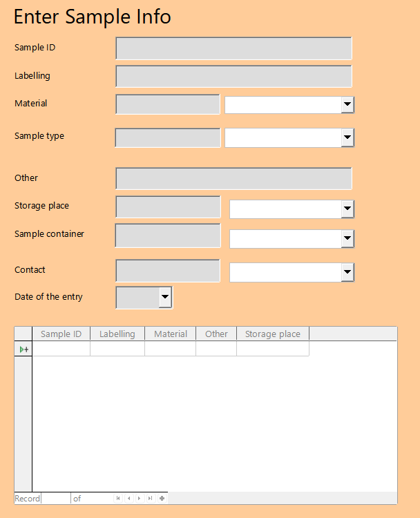Screen dimensions: 420x518
Task: Open the Date of the entry dropdown
Action: [165, 297]
